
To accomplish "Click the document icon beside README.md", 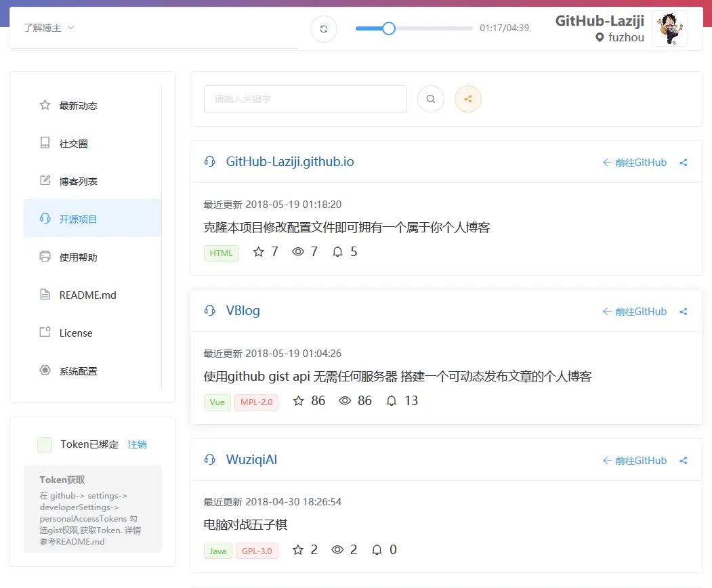I will point(45,294).
